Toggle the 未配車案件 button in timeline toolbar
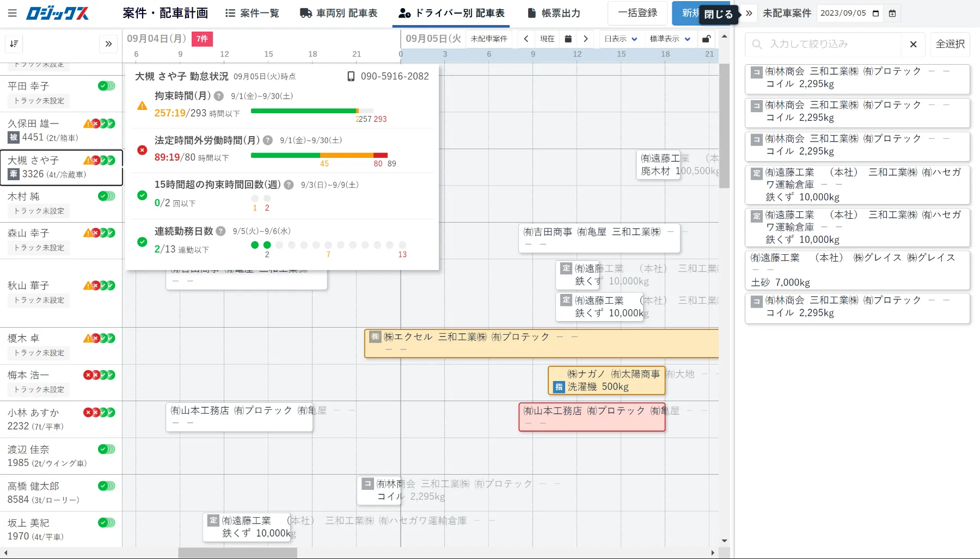This screenshot has height=559, width=980. click(x=488, y=39)
